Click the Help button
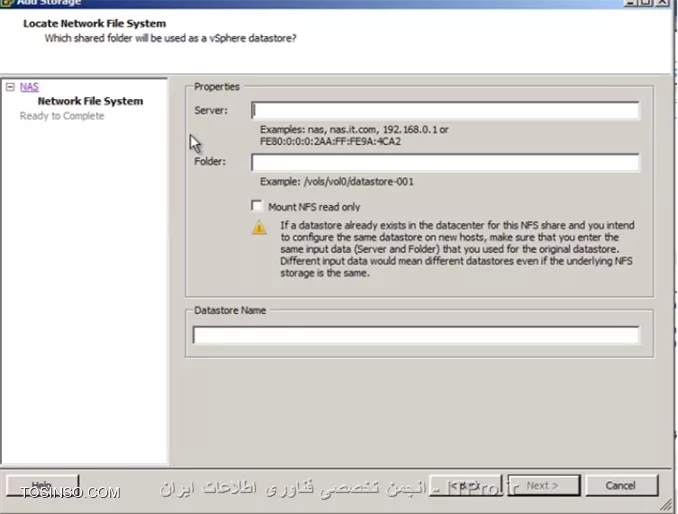This screenshot has height=514, width=678. pos(42,485)
